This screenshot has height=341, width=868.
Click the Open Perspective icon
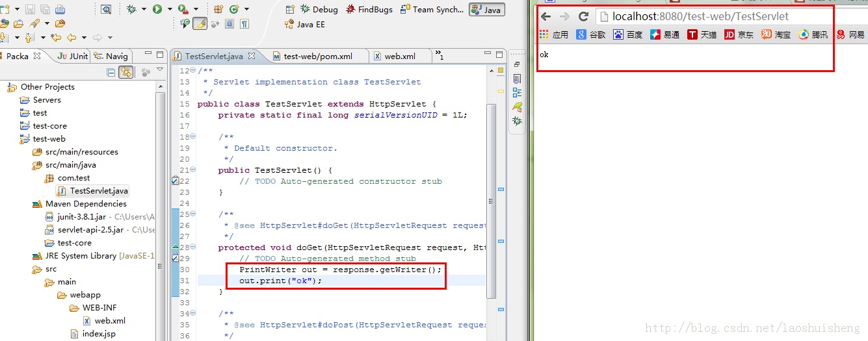(291, 9)
